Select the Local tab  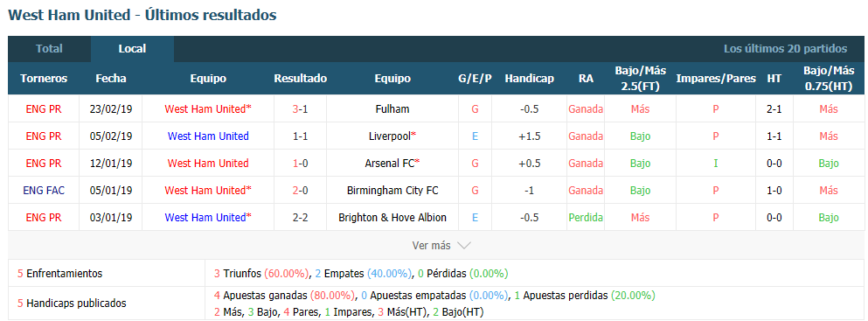click(132, 49)
